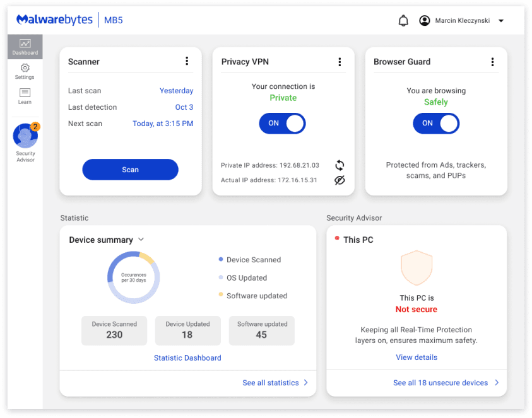The height and width of the screenshot is (418, 532).
Task: Start a scan with the Scan button
Action: [130, 170]
